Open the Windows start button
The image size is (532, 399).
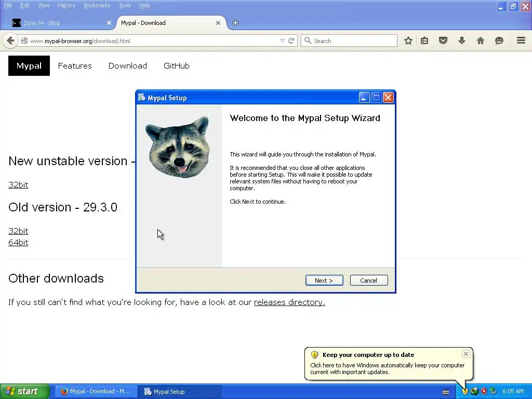(25, 391)
